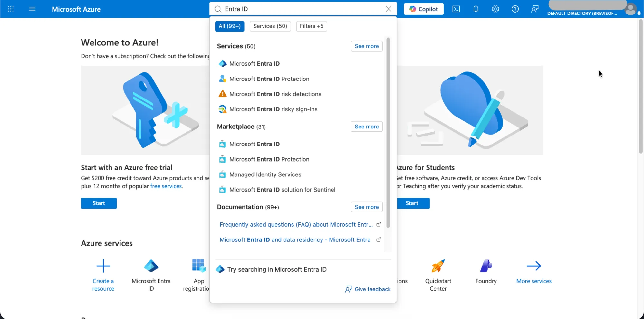This screenshot has width=644, height=319.
Task: Click the Azure for Students cloud illustration
Action: 470,110
